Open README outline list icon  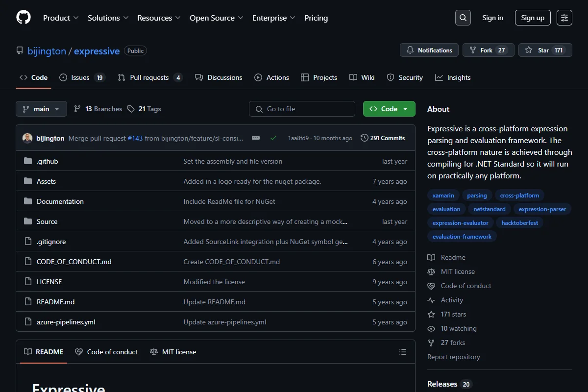coord(403,352)
